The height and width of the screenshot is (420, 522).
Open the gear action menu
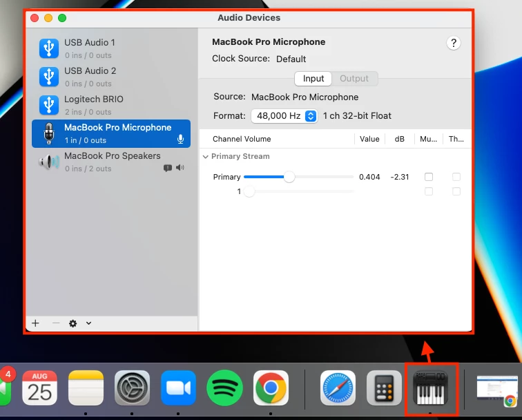click(72, 323)
